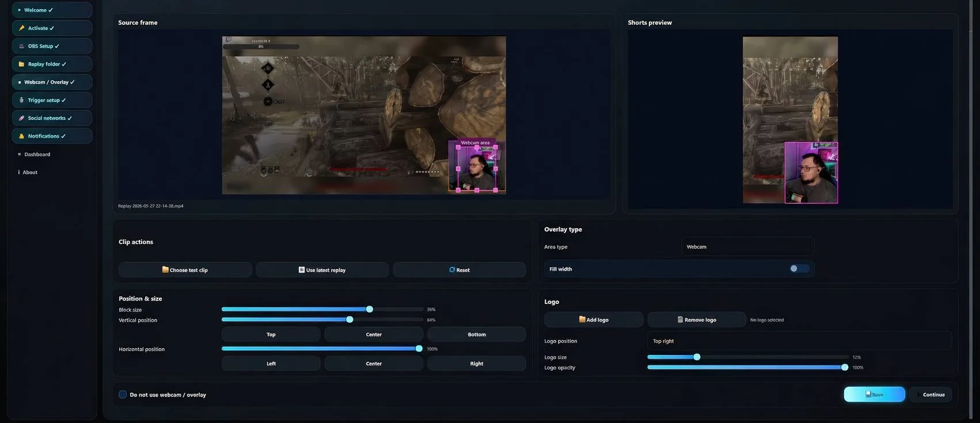Set vertical position to Top
Image resolution: width=980 pixels, height=423 pixels.
[271, 334]
